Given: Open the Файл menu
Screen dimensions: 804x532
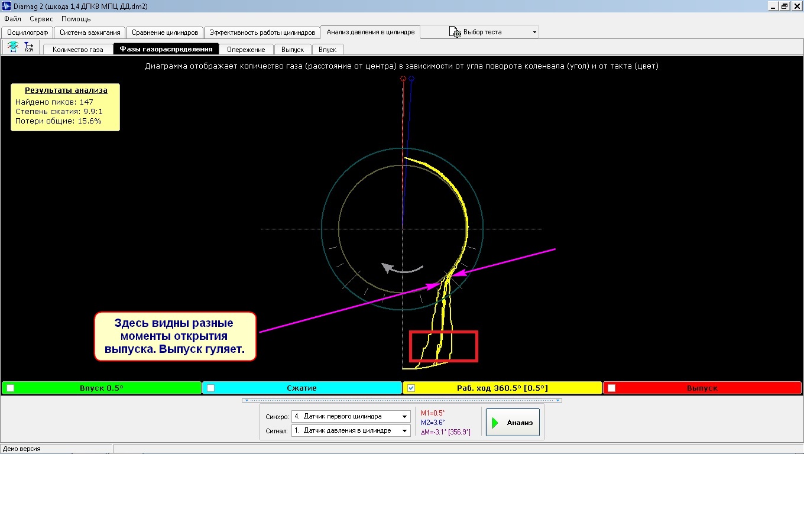Looking at the screenshot, I should (12, 19).
